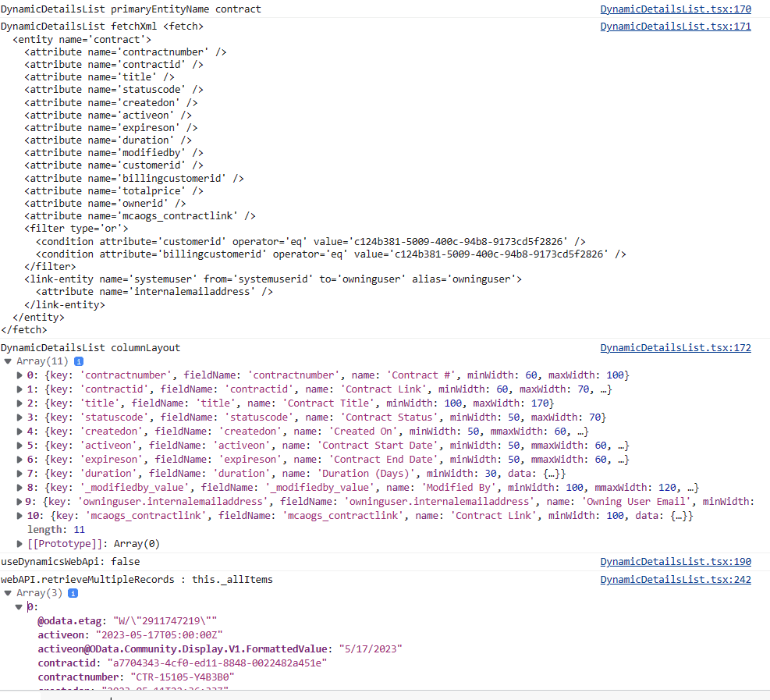Click the 'length: 11' property row
The height and width of the screenshot is (700, 770).
(x=56, y=530)
